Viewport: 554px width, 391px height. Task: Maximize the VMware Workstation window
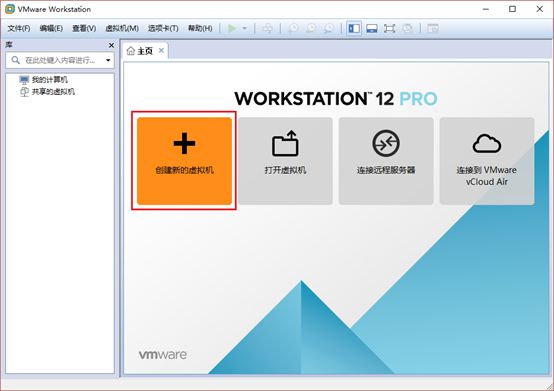coord(512,9)
